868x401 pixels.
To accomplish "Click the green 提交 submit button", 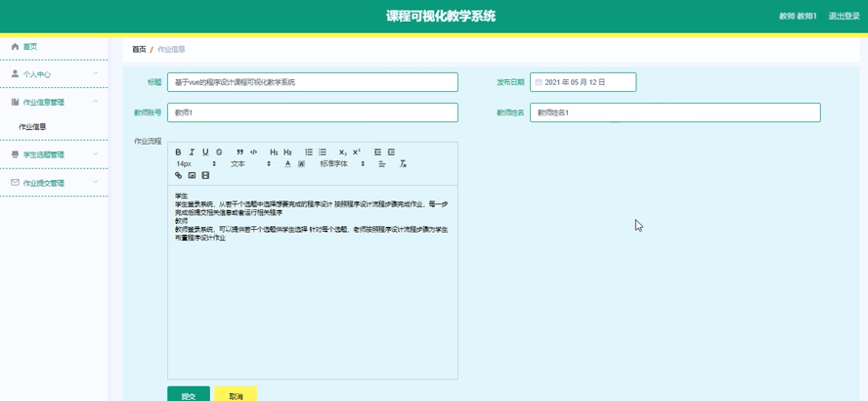I will 188,395.
